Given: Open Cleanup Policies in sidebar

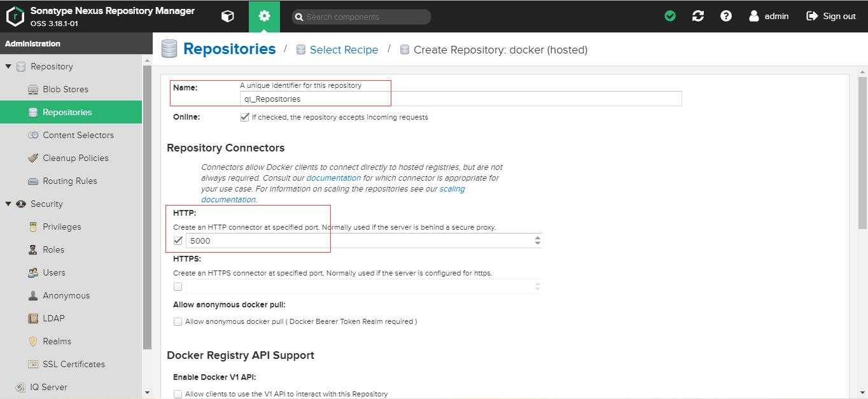Looking at the screenshot, I should click(x=71, y=158).
